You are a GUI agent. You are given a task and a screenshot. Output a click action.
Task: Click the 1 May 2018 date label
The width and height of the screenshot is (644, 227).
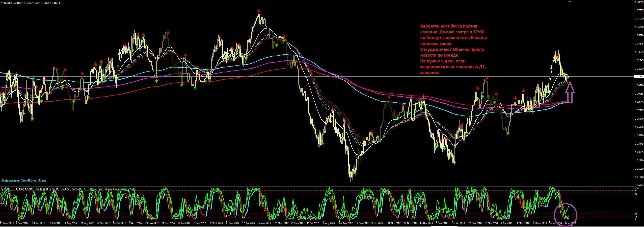tap(523, 223)
